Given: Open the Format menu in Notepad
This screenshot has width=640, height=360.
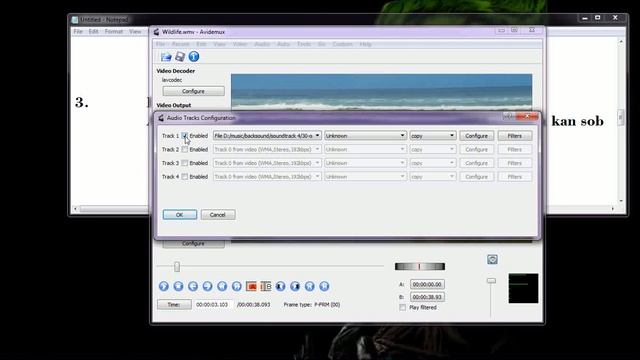Looking at the screenshot, I should point(113,31).
